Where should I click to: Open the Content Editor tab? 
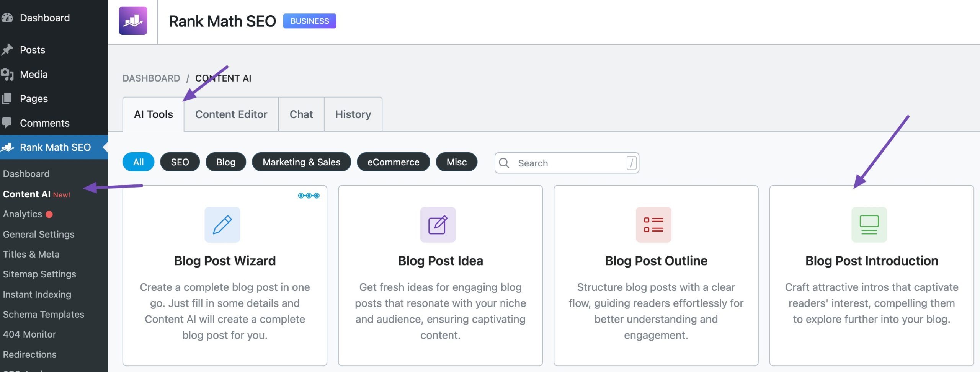pos(231,114)
